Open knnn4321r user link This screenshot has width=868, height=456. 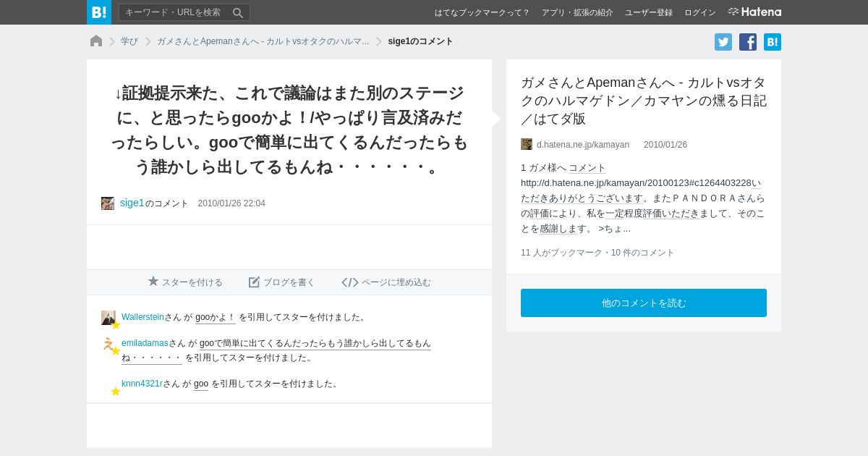pyautogui.click(x=142, y=384)
